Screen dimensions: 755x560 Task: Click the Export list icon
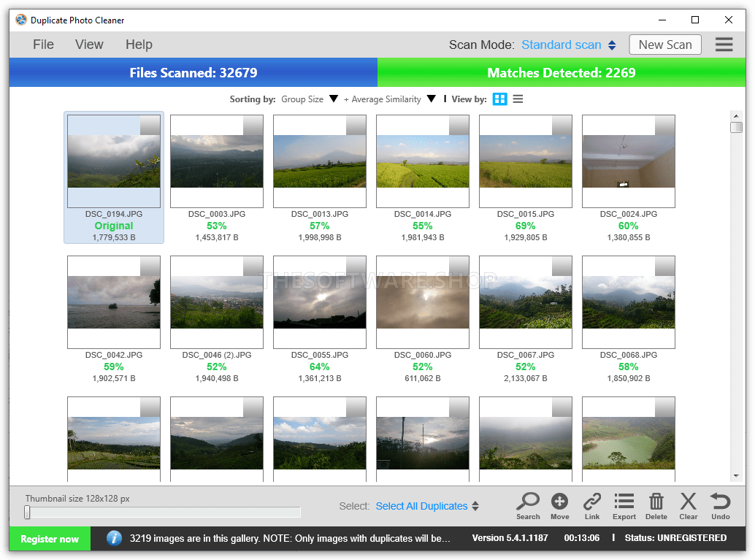click(624, 501)
